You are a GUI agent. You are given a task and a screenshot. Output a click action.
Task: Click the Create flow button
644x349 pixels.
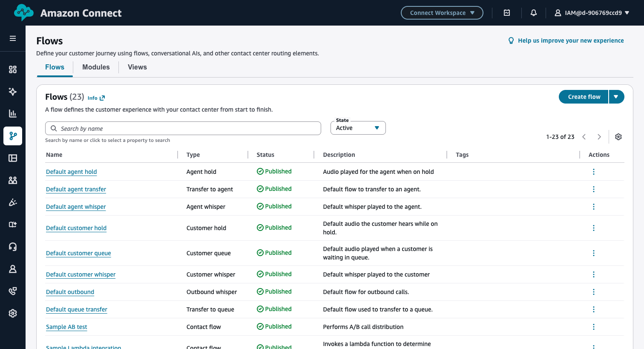coord(584,97)
